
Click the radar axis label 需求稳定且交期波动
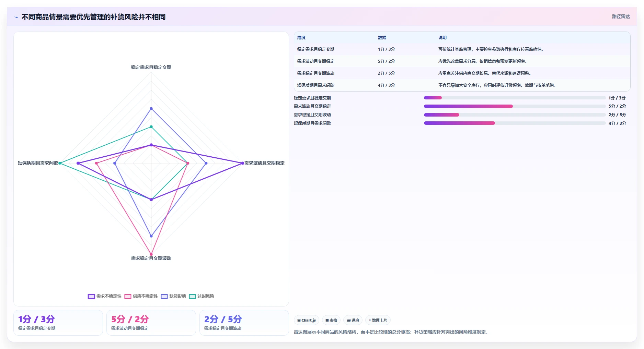(151, 258)
